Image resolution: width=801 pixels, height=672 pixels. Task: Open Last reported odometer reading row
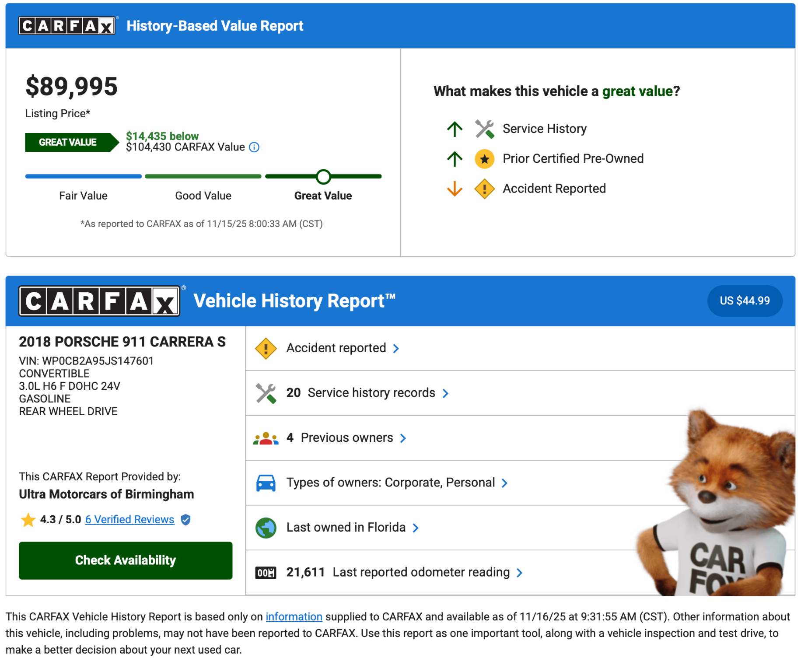(519, 573)
